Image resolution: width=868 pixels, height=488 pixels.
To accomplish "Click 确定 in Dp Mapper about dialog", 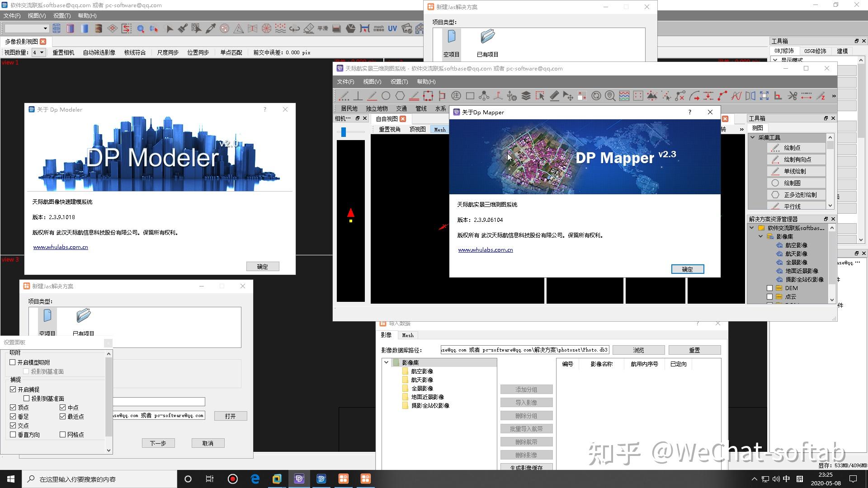I will tap(687, 269).
